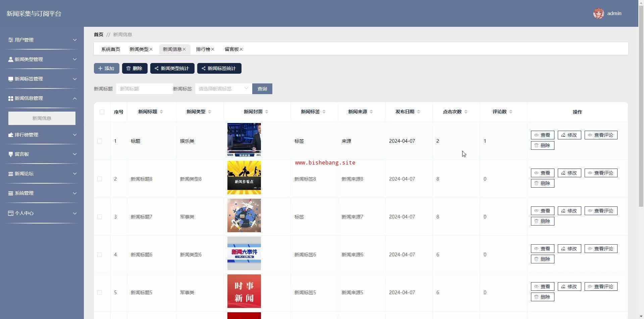Open the 新闻标签 select dropdown
Image resolution: width=644 pixels, height=319 pixels.
pyautogui.click(x=223, y=89)
